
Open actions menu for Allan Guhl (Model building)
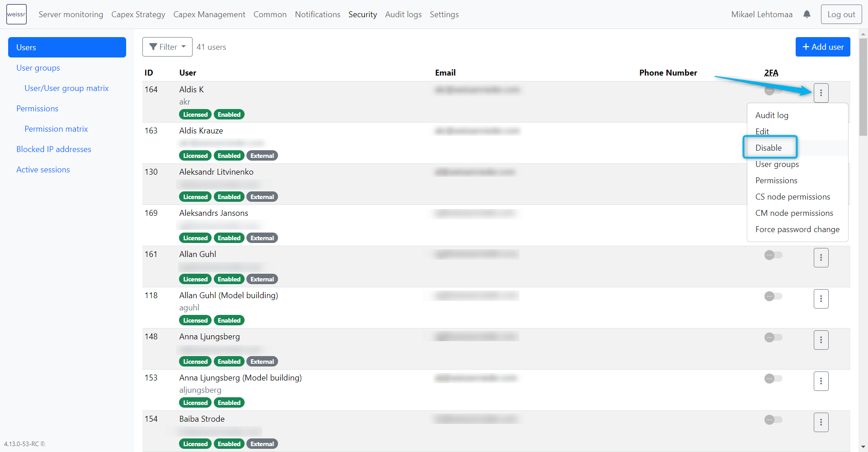pyautogui.click(x=821, y=299)
